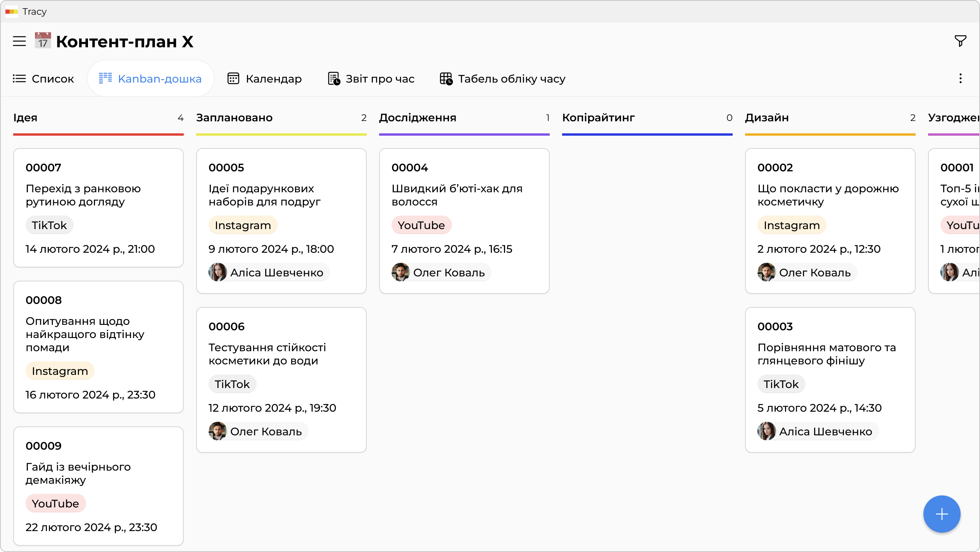Viewport: 980px width, 552px height.
Task: Switch to Табель обліку часу tab
Action: click(502, 79)
